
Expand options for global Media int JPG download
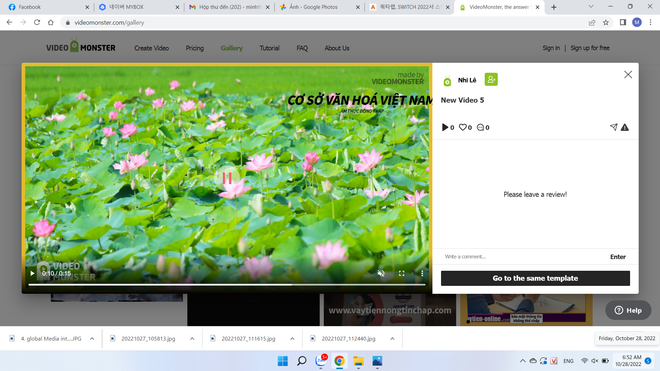(x=92, y=339)
